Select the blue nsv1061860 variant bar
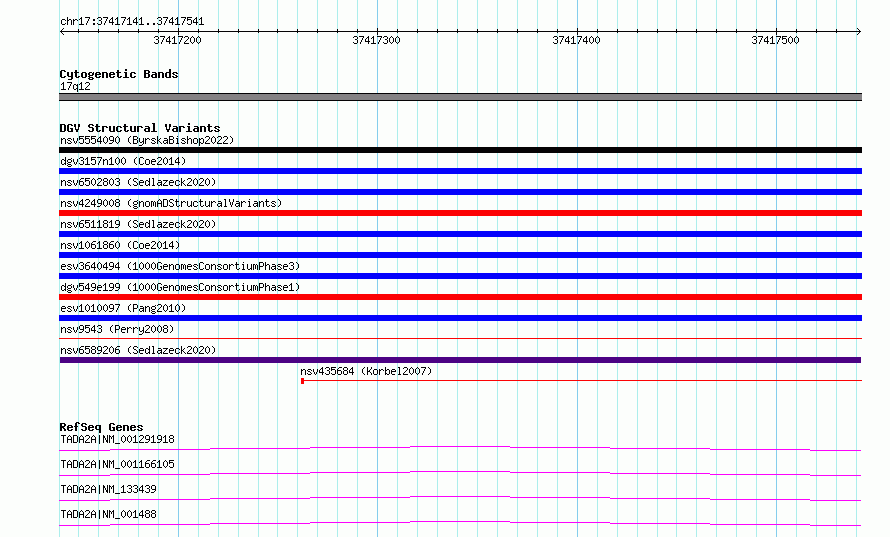 pos(460,255)
